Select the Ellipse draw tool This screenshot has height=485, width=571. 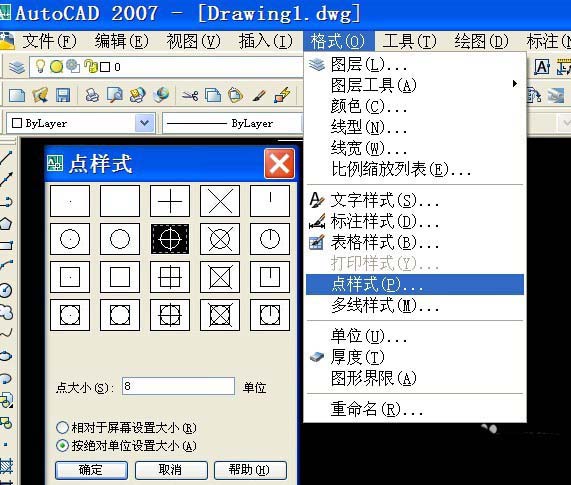(x=6, y=356)
